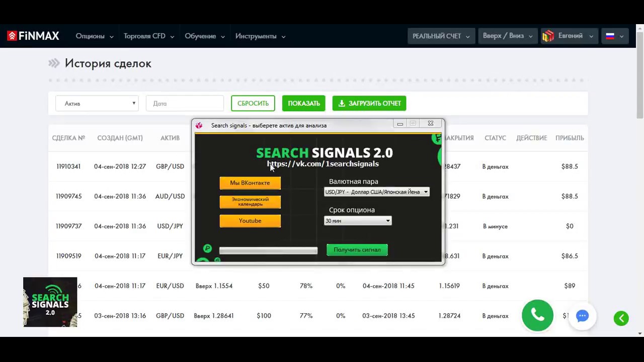Click the СДЕЛКА № column header
Viewport: 644px width, 362px height.
[68, 138]
